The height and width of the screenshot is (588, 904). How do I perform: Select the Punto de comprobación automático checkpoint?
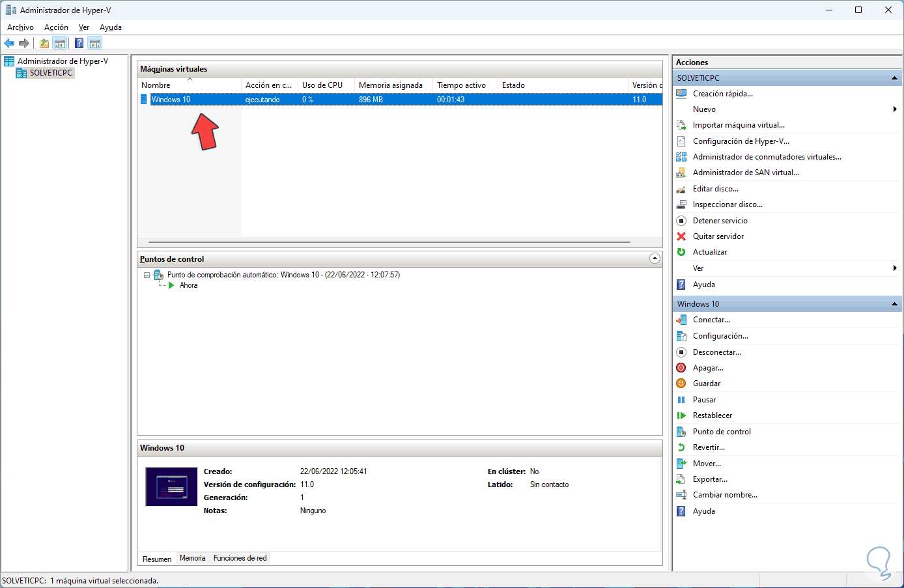point(283,275)
